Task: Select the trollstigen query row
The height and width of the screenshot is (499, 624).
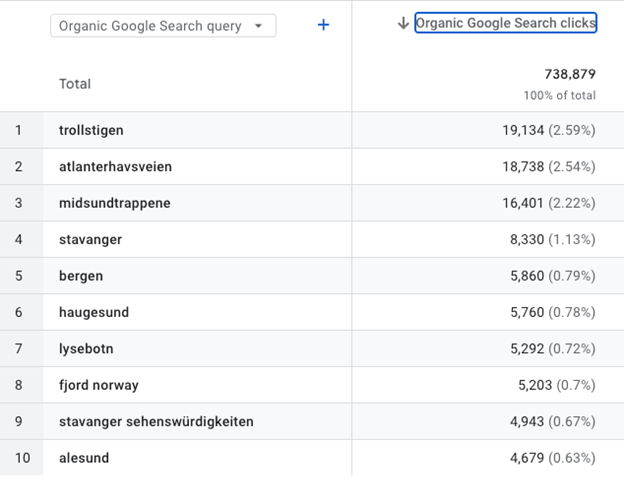Action: (x=91, y=130)
